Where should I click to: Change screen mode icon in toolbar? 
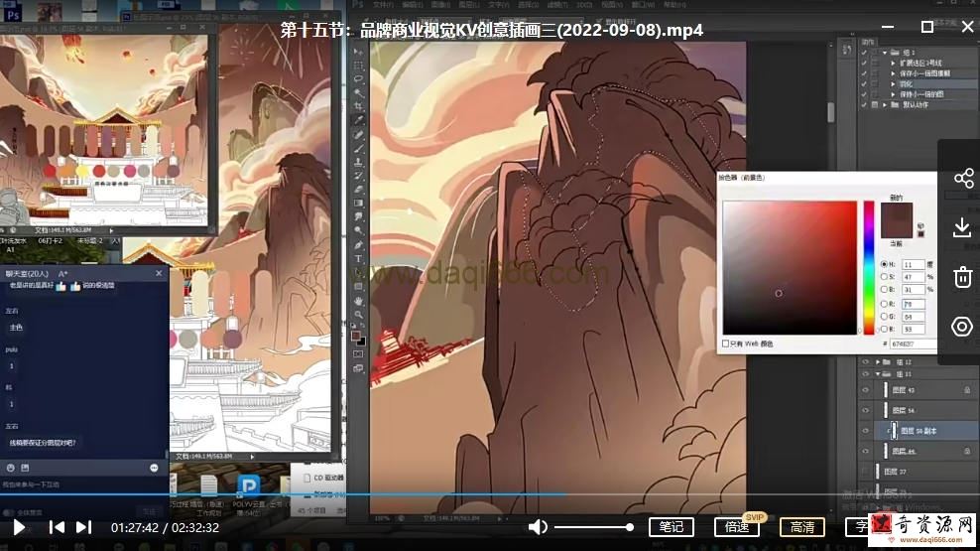(359, 368)
